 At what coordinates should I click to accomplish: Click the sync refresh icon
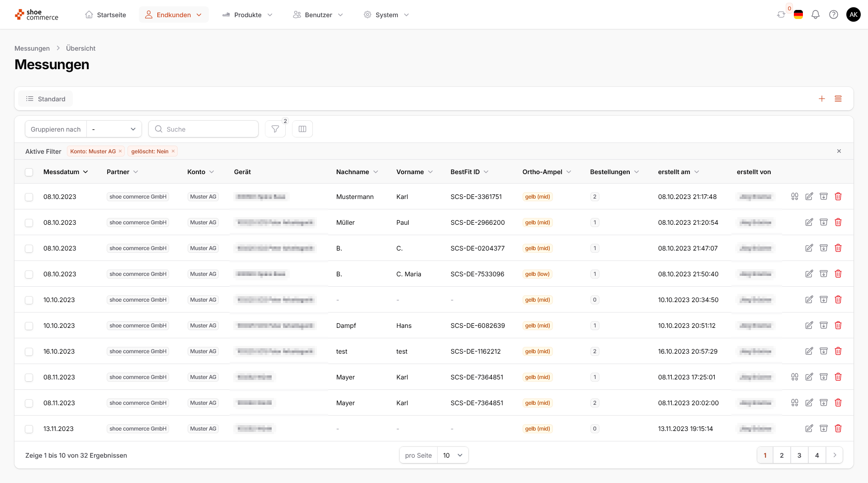click(781, 14)
